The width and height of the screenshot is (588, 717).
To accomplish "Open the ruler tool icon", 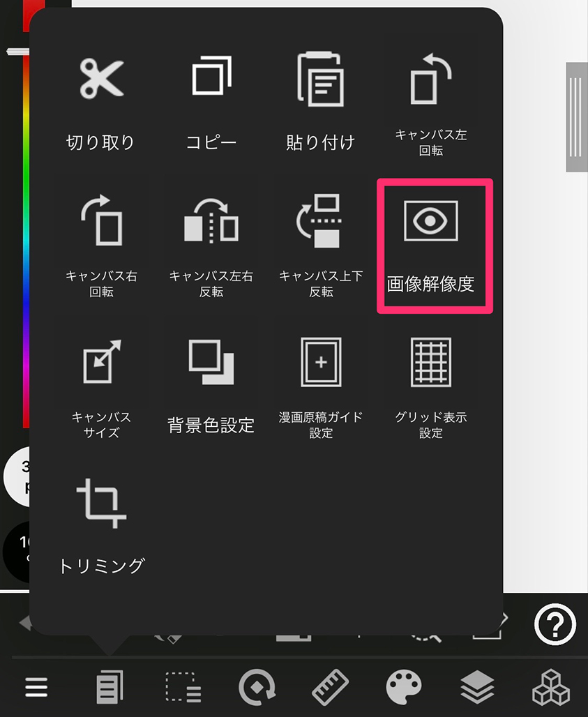I will (x=331, y=687).
